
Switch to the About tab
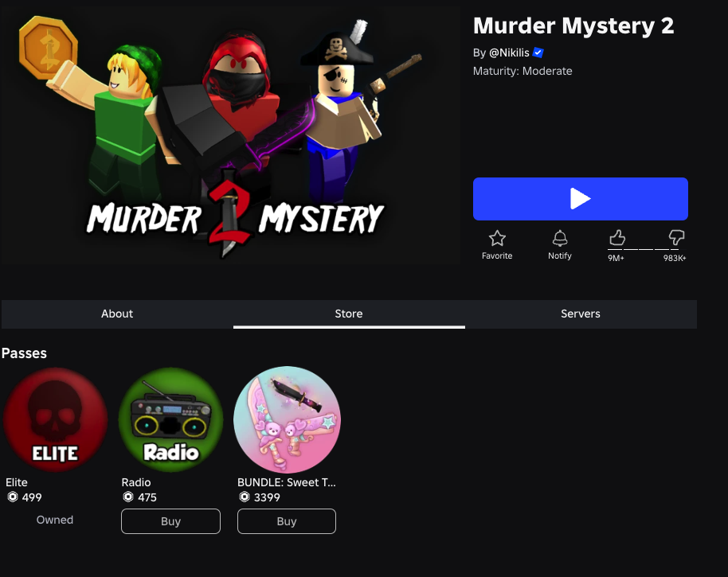[117, 314]
